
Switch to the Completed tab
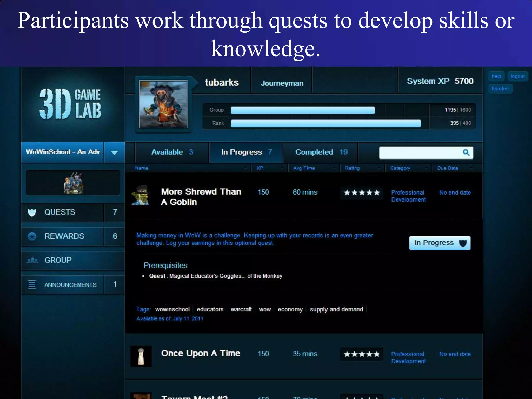coord(321,152)
